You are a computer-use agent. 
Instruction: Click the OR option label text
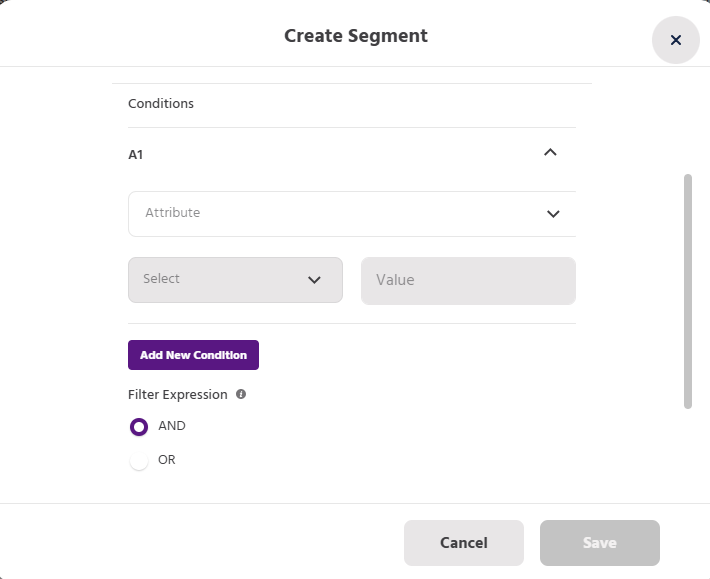(167, 460)
